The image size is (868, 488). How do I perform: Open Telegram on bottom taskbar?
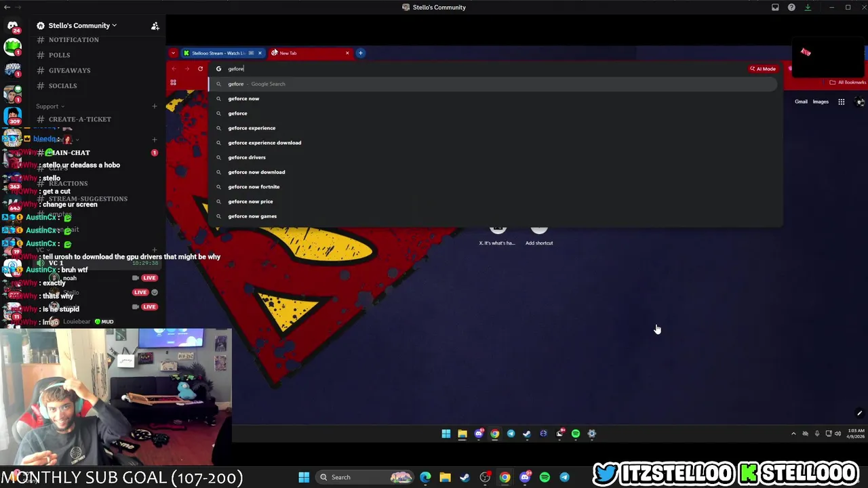click(564, 477)
